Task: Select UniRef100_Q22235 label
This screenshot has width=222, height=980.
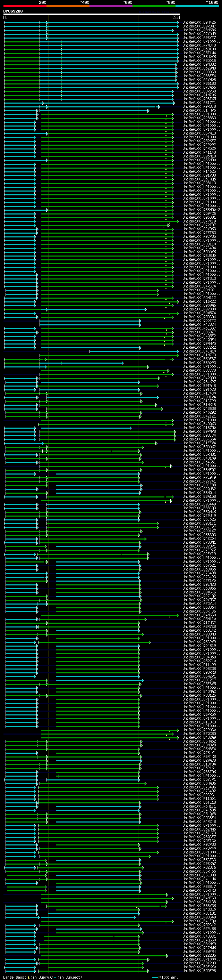Action: [199, 956]
